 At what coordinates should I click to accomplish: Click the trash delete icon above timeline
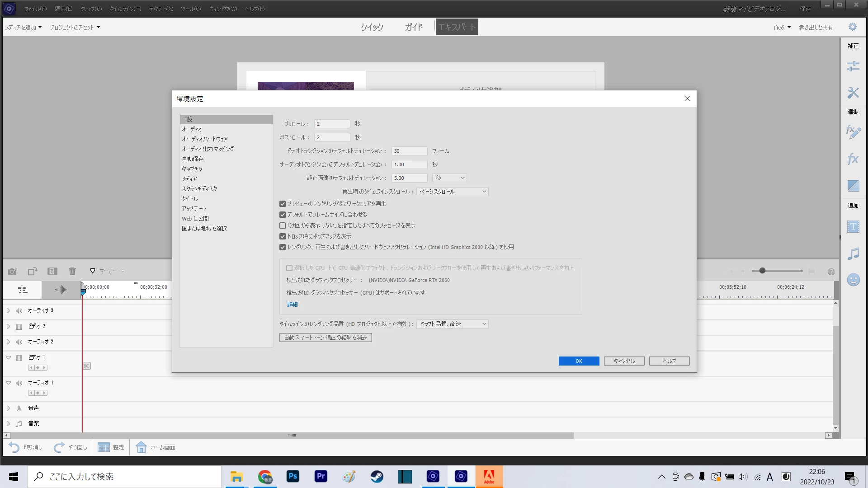tap(72, 271)
